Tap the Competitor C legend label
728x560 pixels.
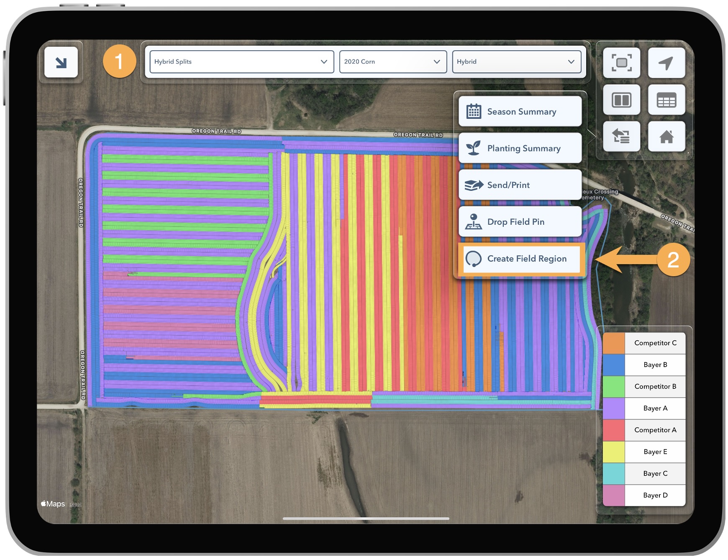coord(655,343)
